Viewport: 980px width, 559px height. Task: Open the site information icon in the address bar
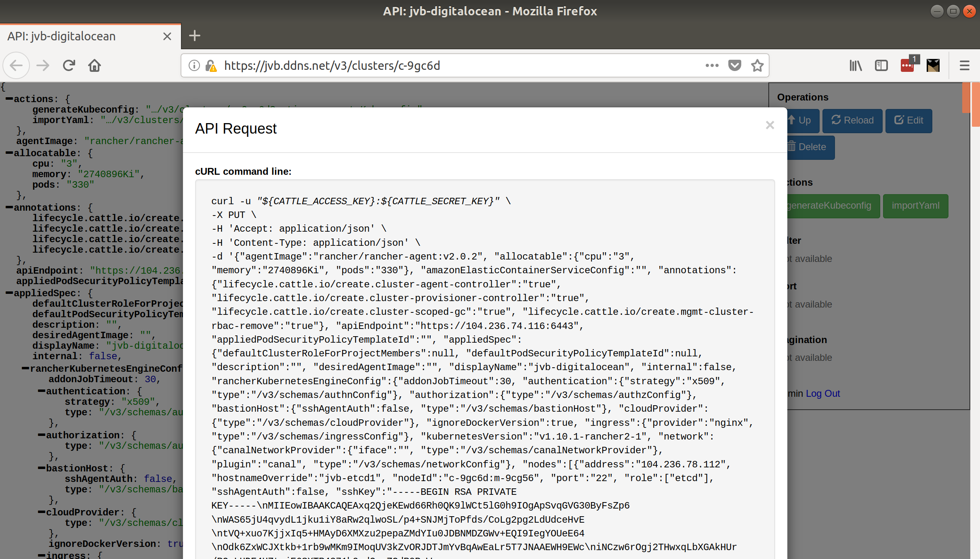194,65
